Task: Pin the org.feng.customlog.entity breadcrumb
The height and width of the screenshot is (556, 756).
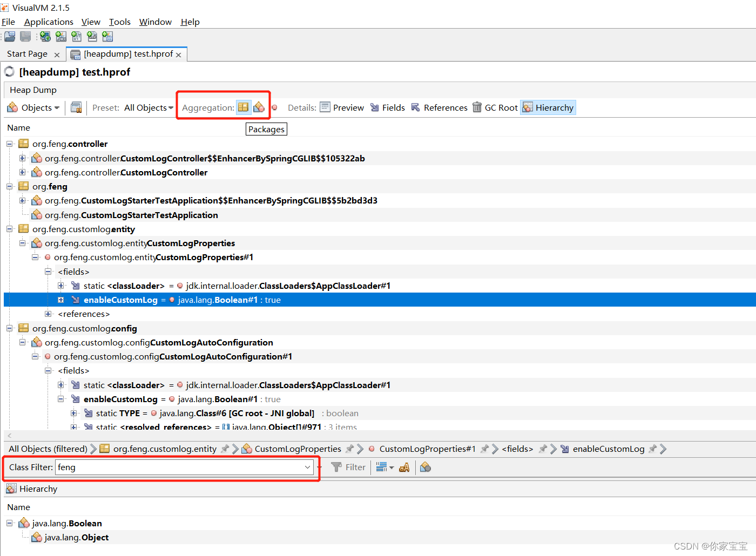Action: [225, 449]
